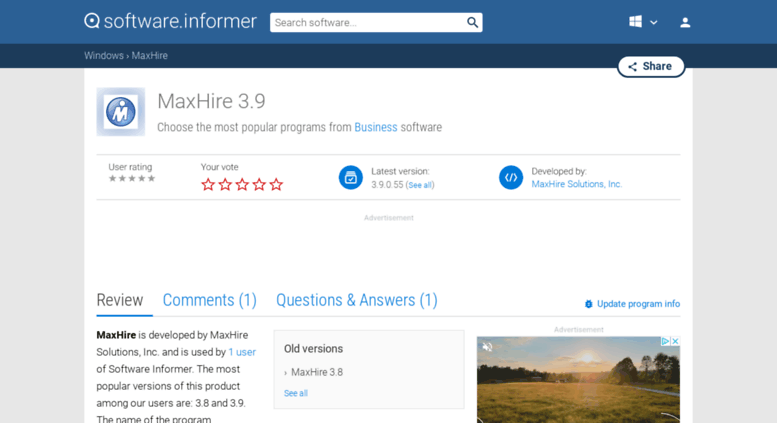Open Questions & Answers (1) tab

(357, 300)
